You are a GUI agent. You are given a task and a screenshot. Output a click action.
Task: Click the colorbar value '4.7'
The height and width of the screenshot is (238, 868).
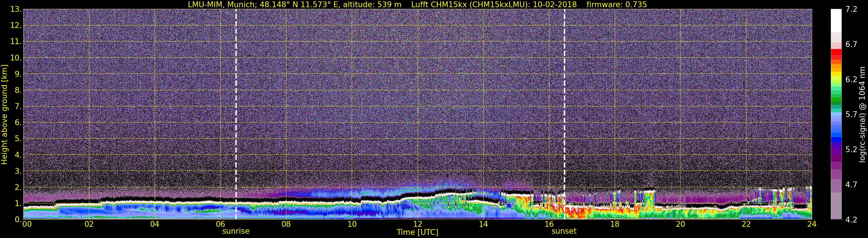tap(851, 184)
